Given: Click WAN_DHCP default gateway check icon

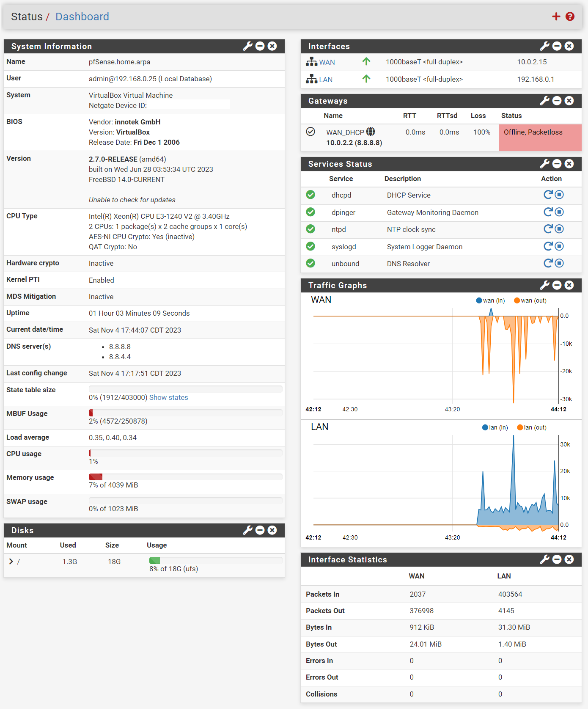Looking at the screenshot, I should pos(310,132).
